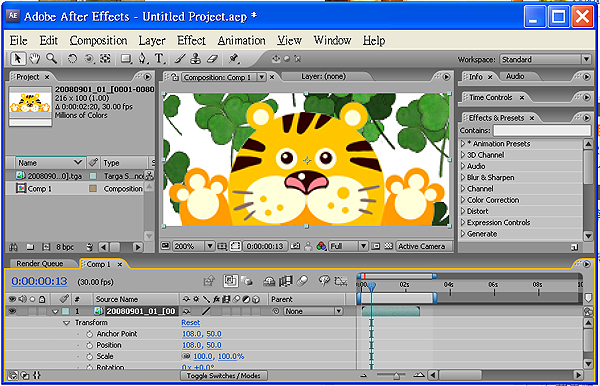Take a snapshot with the camera icon
Image resolution: width=600 pixels, height=386 pixels.
[x=295, y=246]
